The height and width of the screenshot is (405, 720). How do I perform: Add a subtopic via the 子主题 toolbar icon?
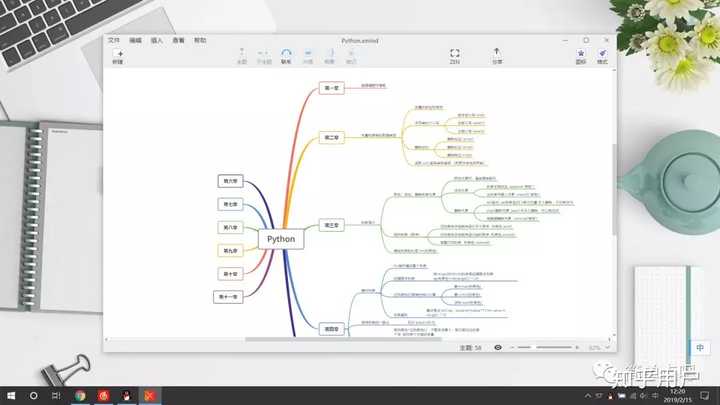pos(264,56)
